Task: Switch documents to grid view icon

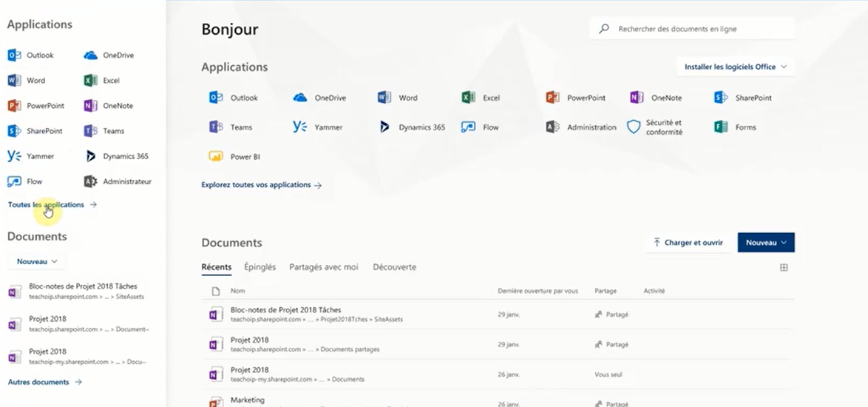Action: 784,267
